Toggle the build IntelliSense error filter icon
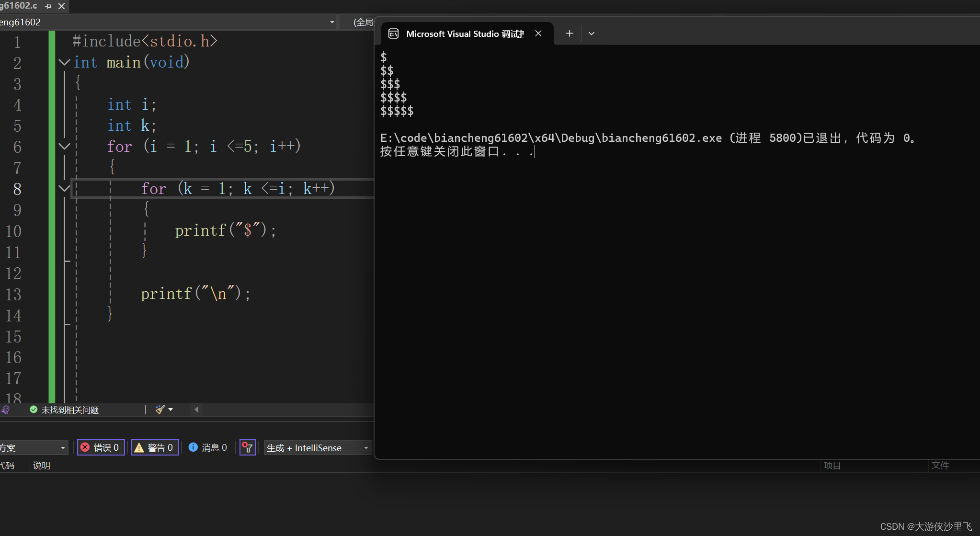 [247, 447]
